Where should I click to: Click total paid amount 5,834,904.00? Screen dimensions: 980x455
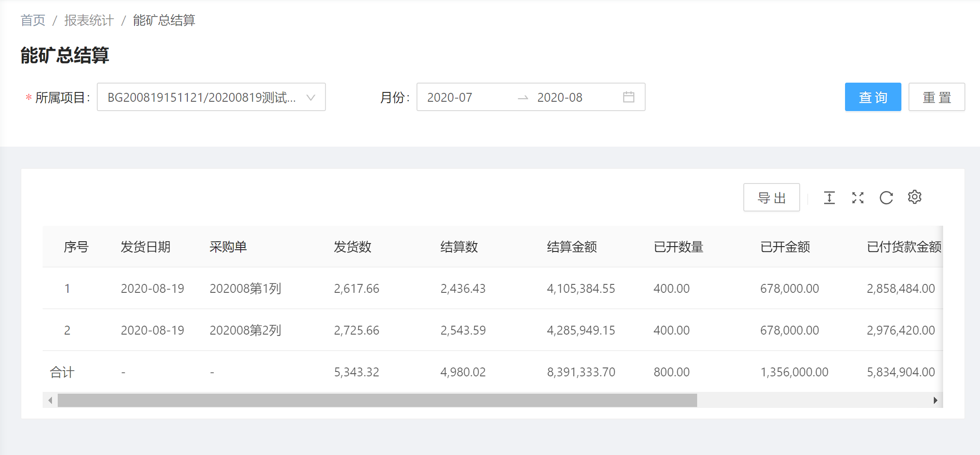click(x=901, y=372)
